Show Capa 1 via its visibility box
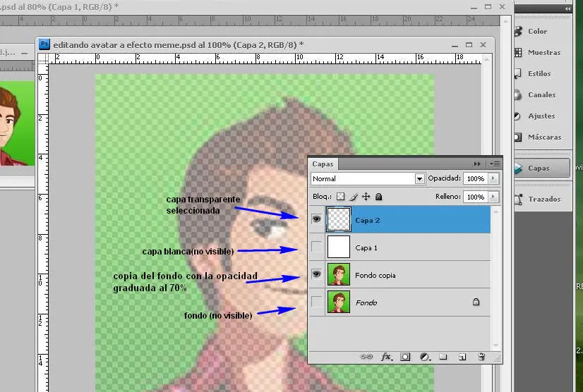 coord(316,247)
